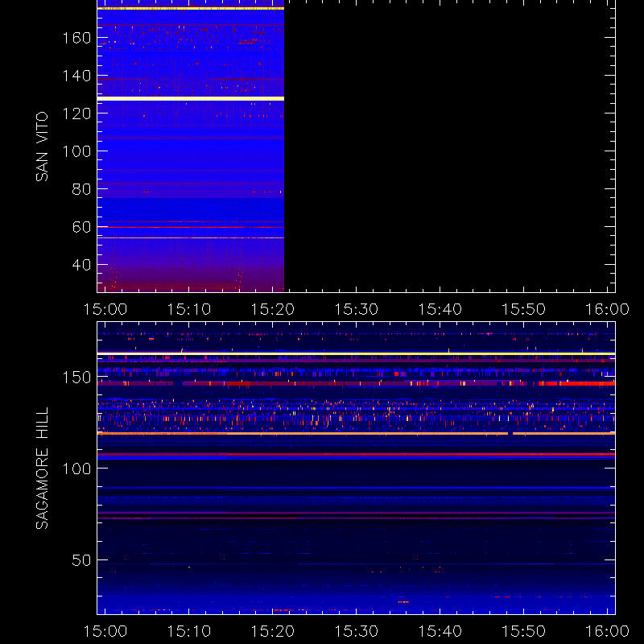This screenshot has height=644, width=644.
Task: Click 16:00 time label under SAN VITO plot
Action: point(607,309)
